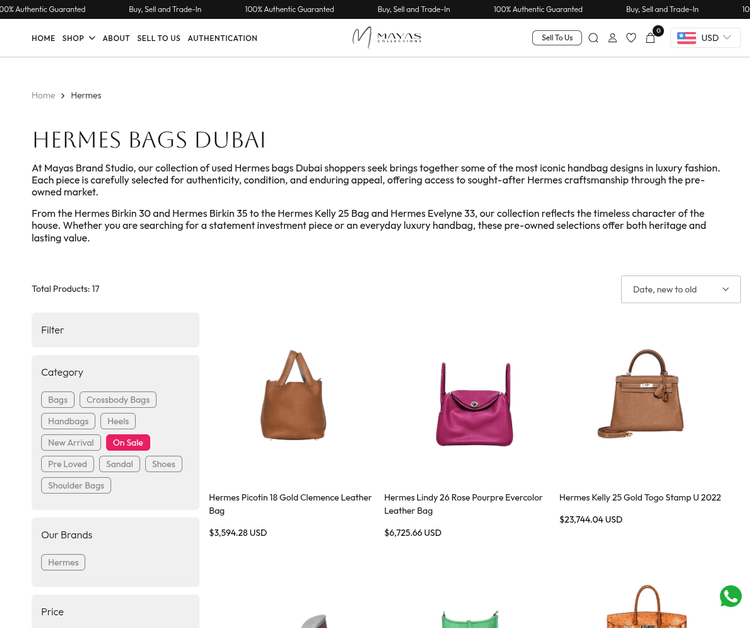Expand the Shop menu chevron

(x=92, y=38)
